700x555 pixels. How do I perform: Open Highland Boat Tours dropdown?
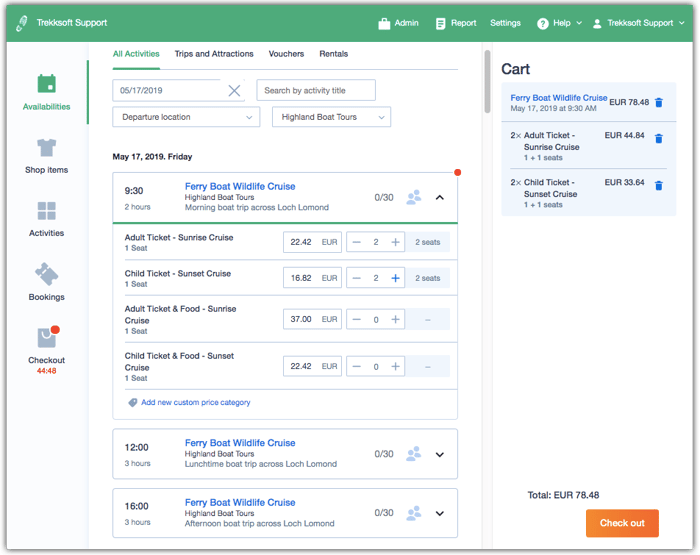pos(331,117)
